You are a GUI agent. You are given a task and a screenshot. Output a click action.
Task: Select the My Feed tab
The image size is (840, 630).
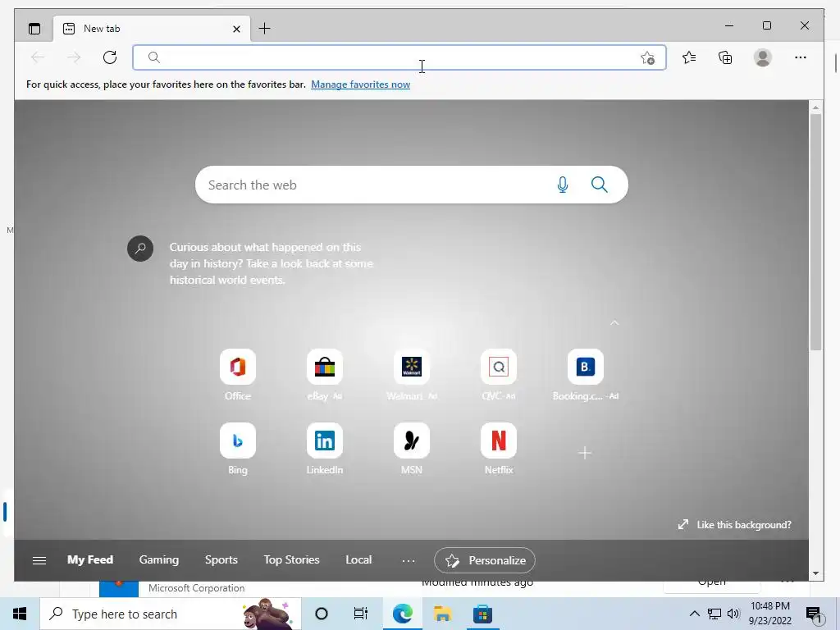[x=90, y=559]
